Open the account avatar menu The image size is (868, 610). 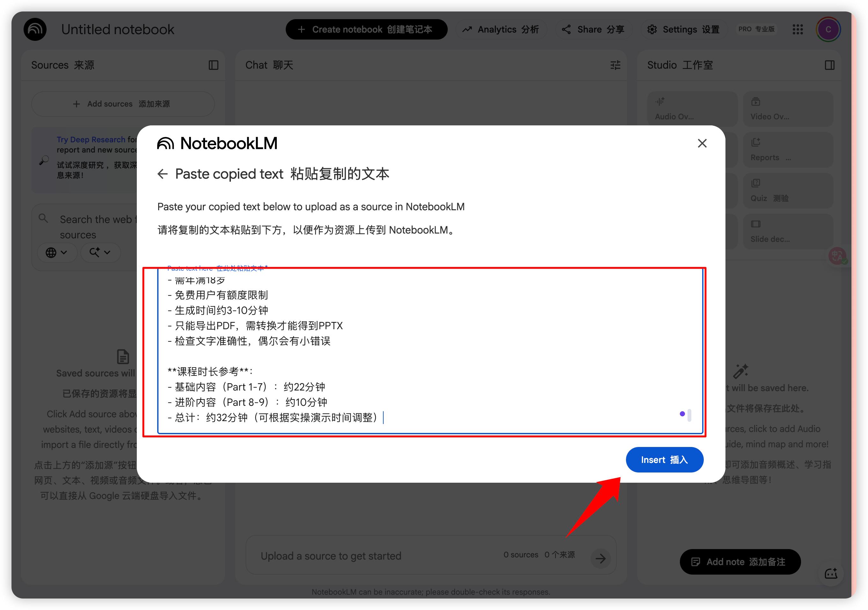(x=828, y=29)
